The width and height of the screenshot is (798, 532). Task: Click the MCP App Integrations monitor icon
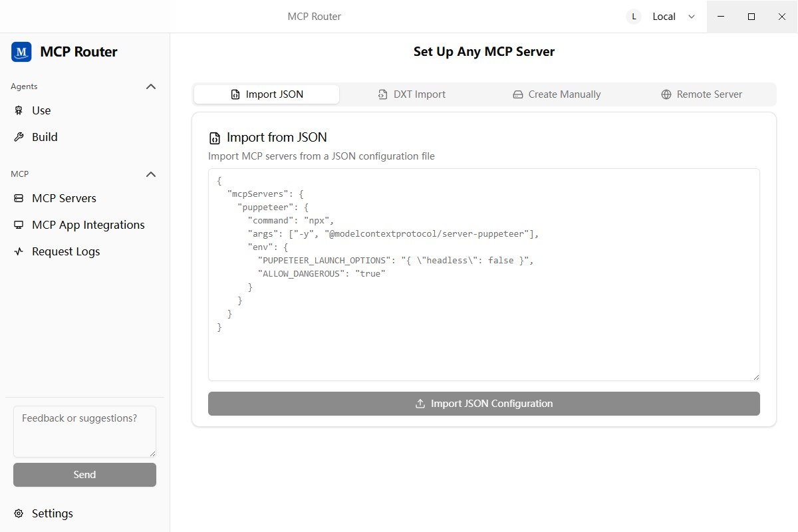[x=19, y=225]
